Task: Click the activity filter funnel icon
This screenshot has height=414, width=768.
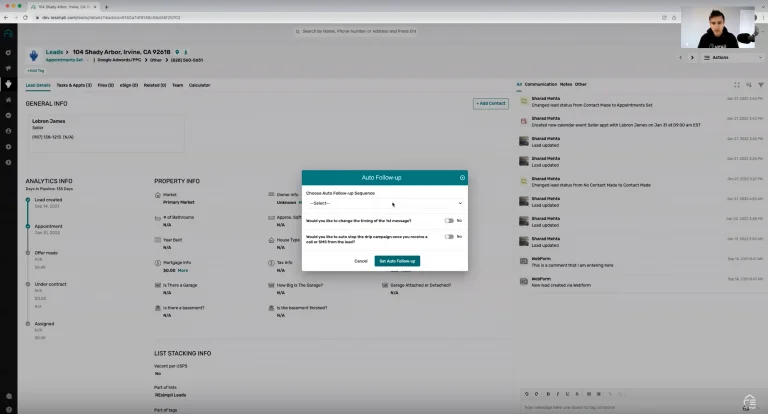Action: coord(761,85)
